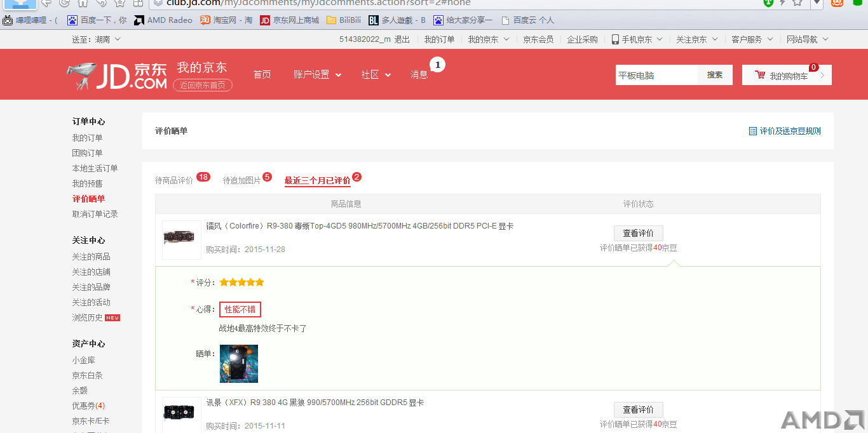Open the review photo under 晒单

click(239, 364)
